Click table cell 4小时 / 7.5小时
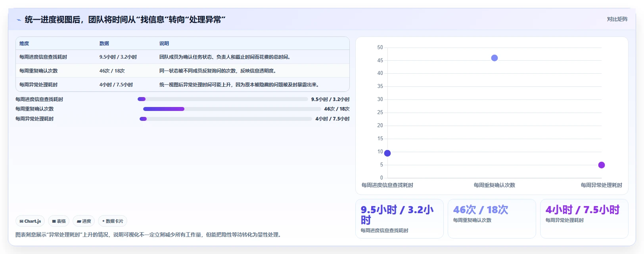 coord(116,85)
